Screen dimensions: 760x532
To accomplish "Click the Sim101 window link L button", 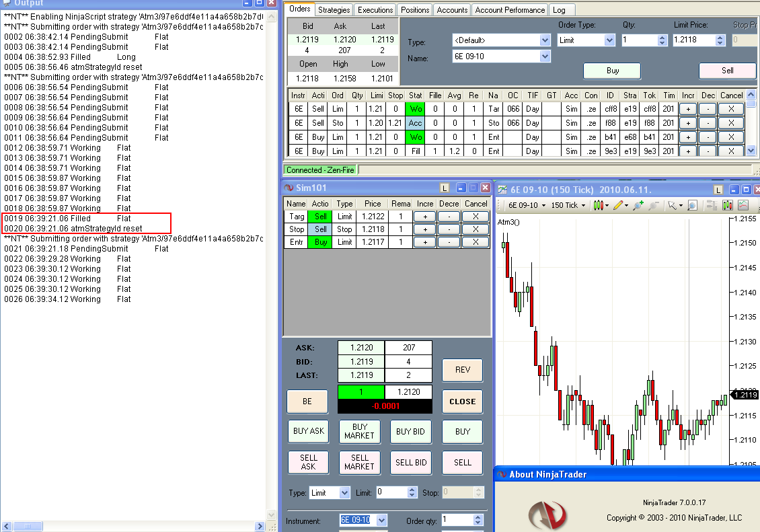I will 445,188.
